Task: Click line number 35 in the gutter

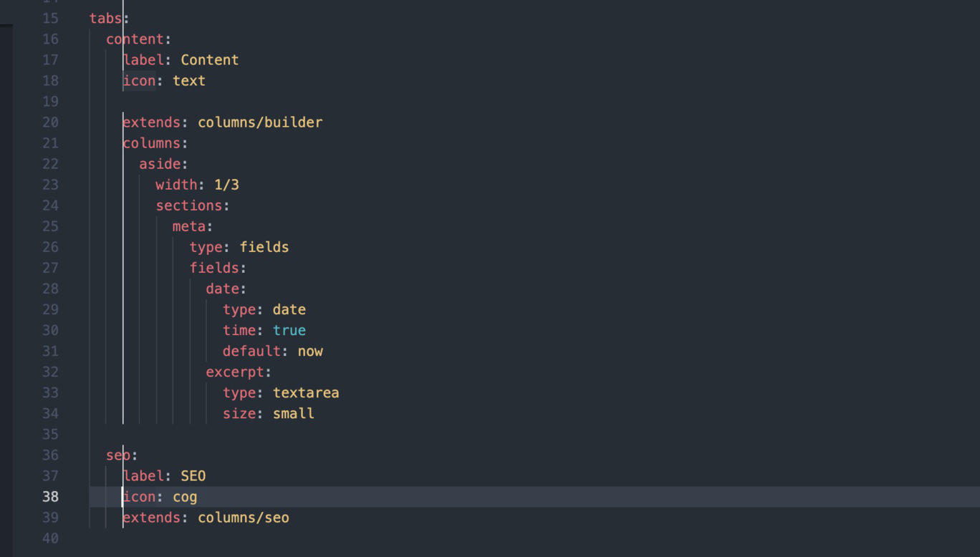Action: click(50, 434)
